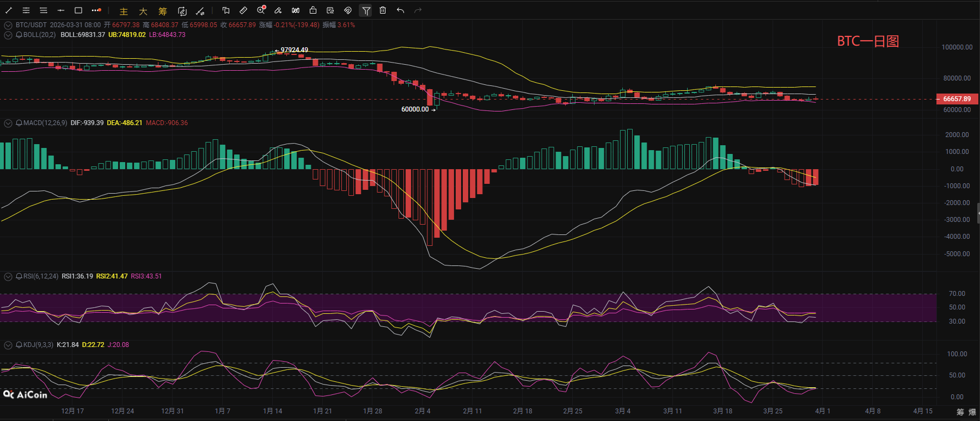980x421 pixels.
Task: Collapse the RSI indicator panel
Action: point(8,276)
